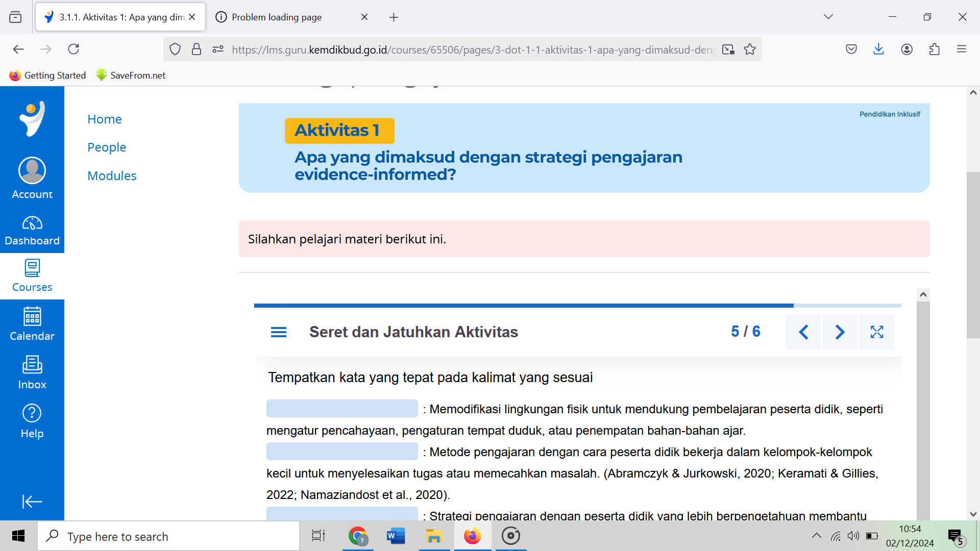This screenshot has height=551, width=980.
Task: Open the Windows Start menu
Action: [x=18, y=536]
